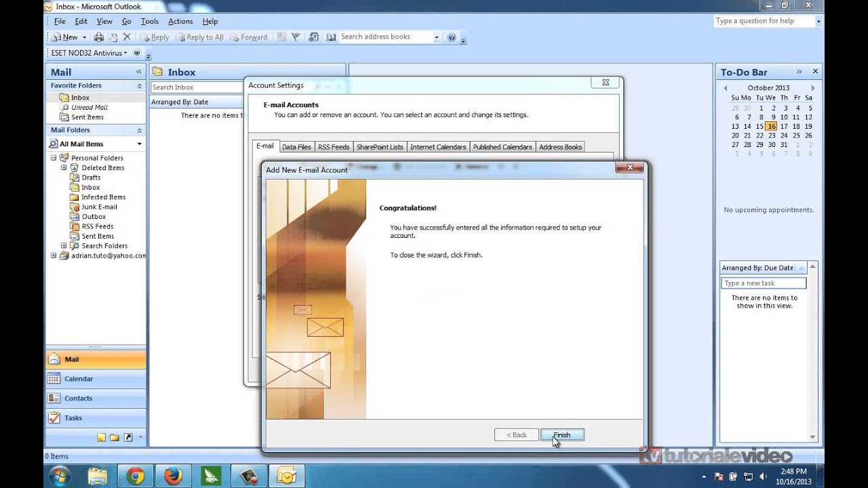The width and height of the screenshot is (868, 488).
Task: Select the Outbox folder
Action: point(94,217)
